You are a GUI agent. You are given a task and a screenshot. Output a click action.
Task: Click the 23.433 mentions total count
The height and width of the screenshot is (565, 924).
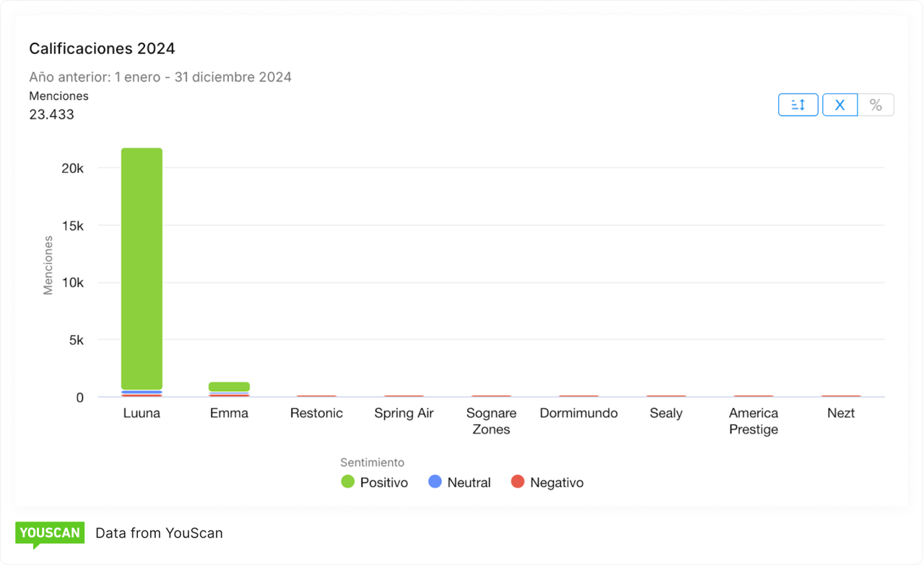[x=51, y=114]
